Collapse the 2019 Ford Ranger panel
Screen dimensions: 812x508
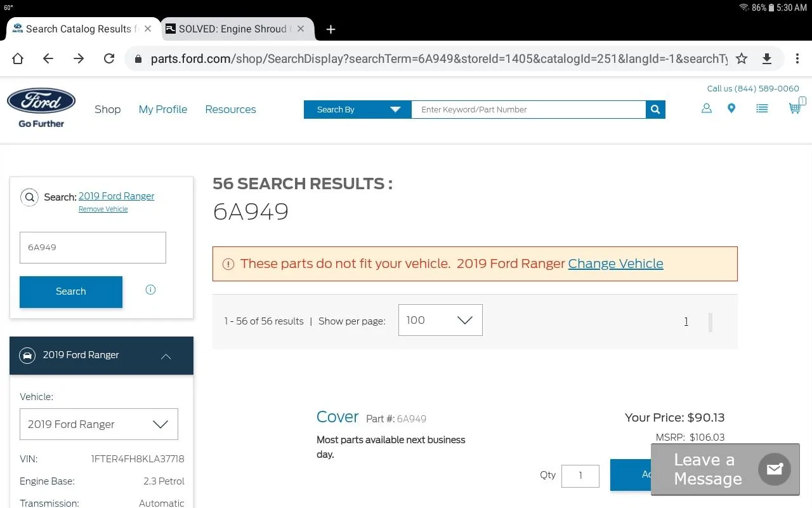[166, 356]
